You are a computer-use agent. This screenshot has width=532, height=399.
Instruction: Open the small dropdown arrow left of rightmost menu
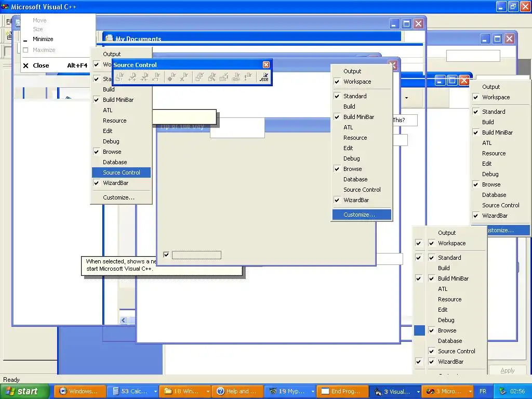(x=406, y=98)
